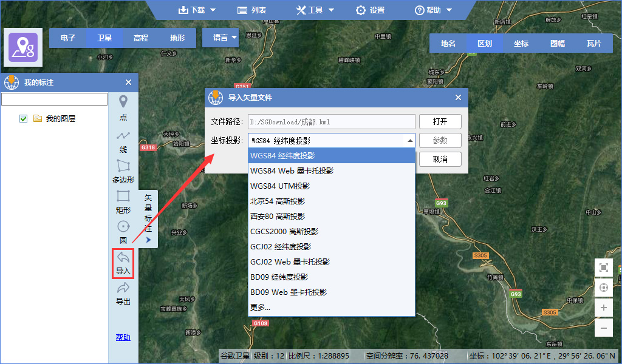The image size is (622, 364).
Task: Click the 比例尺 1:288895 status text
Action: (x=319, y=356)
